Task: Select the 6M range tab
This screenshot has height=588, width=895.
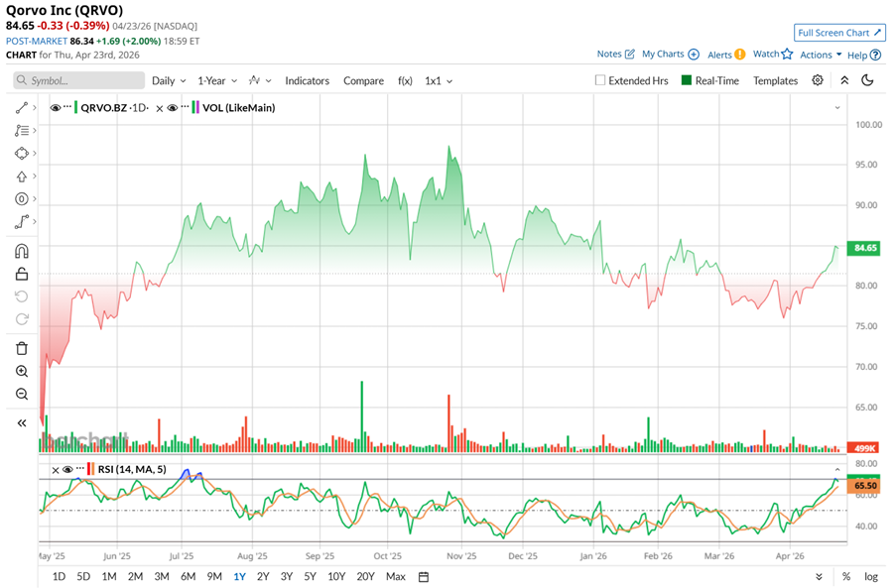Action: tap(189, 576)
